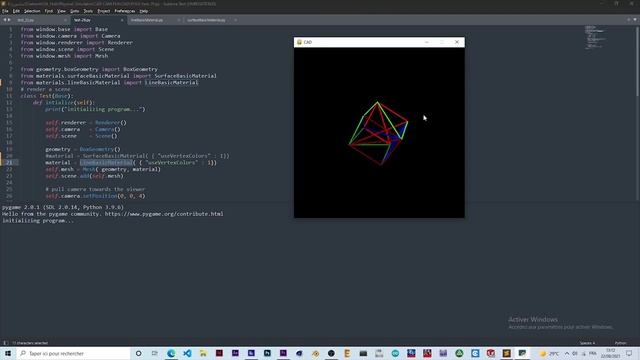
Task: Open Visual Studio Code from taskbar
Action: click(x=187, y=353)
